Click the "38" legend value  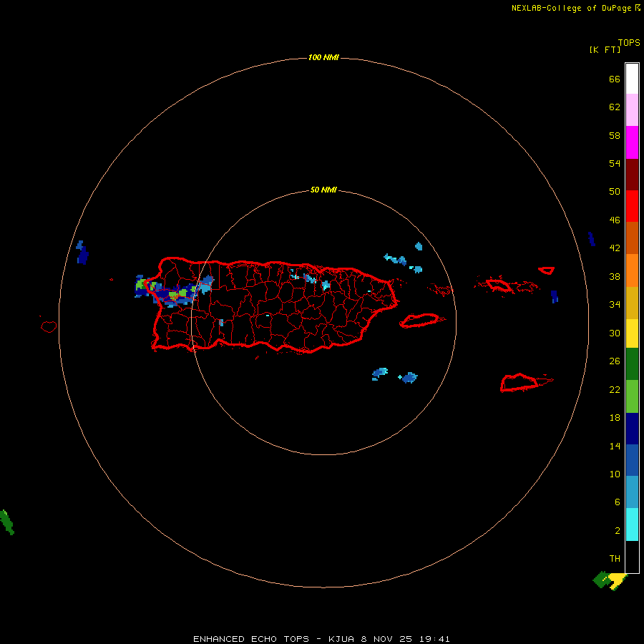pyautogui.click(x=615, y=276)
